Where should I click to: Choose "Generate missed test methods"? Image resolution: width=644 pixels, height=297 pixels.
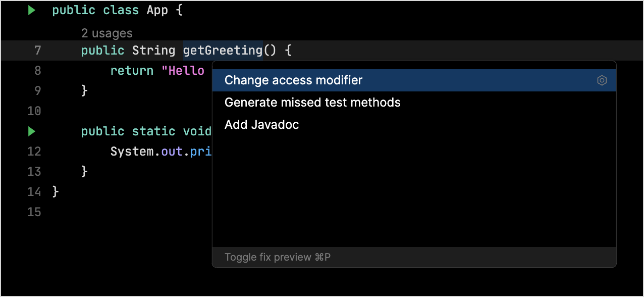coord(312,102)
